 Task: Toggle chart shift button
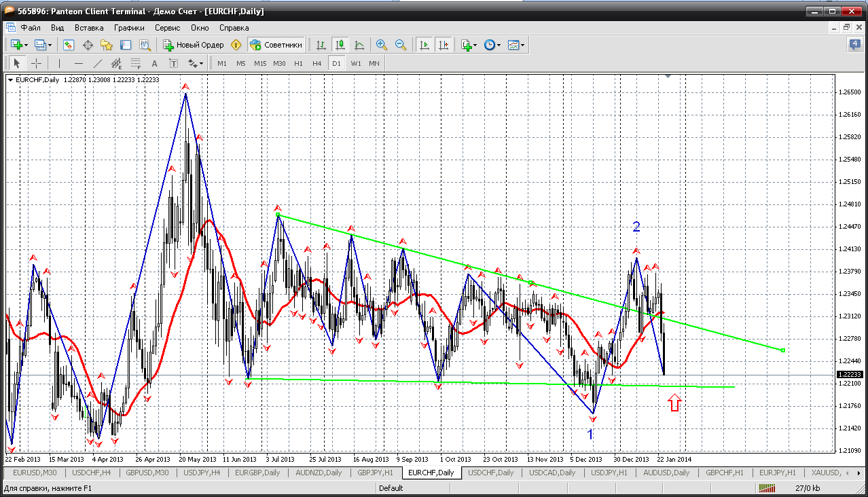click(x=444, y=45)
